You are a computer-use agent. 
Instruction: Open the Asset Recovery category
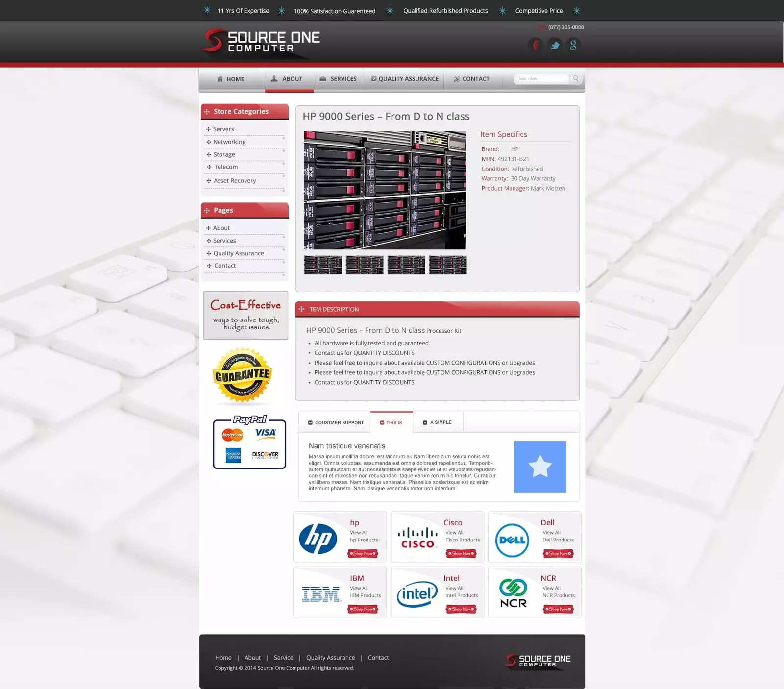[x=235, y=181]
